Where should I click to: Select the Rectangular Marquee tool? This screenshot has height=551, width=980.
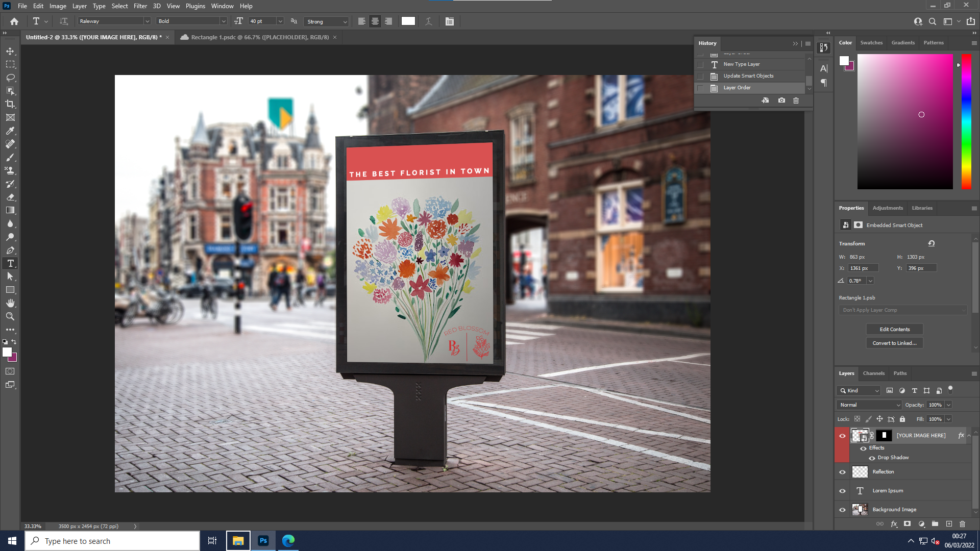coord(10,64)
